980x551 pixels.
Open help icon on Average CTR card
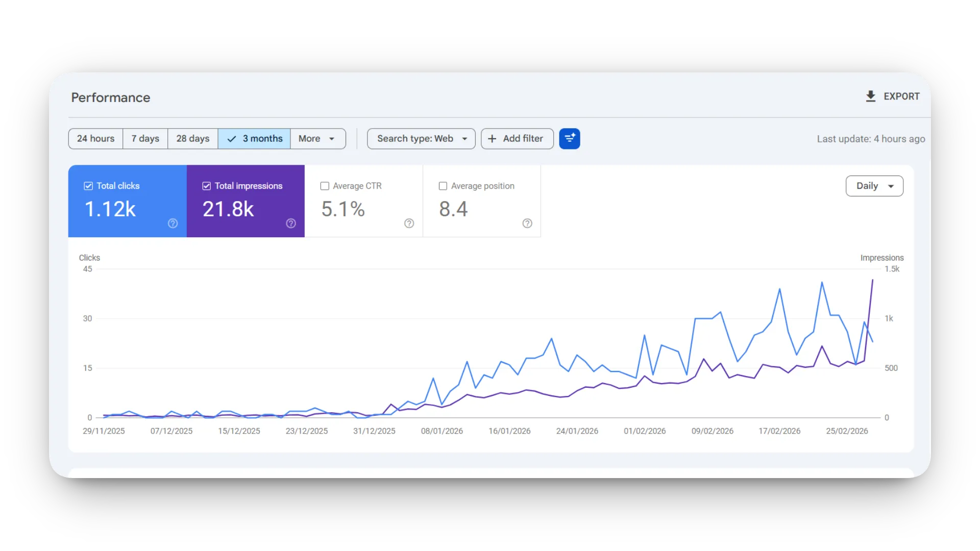pos(409,223)
